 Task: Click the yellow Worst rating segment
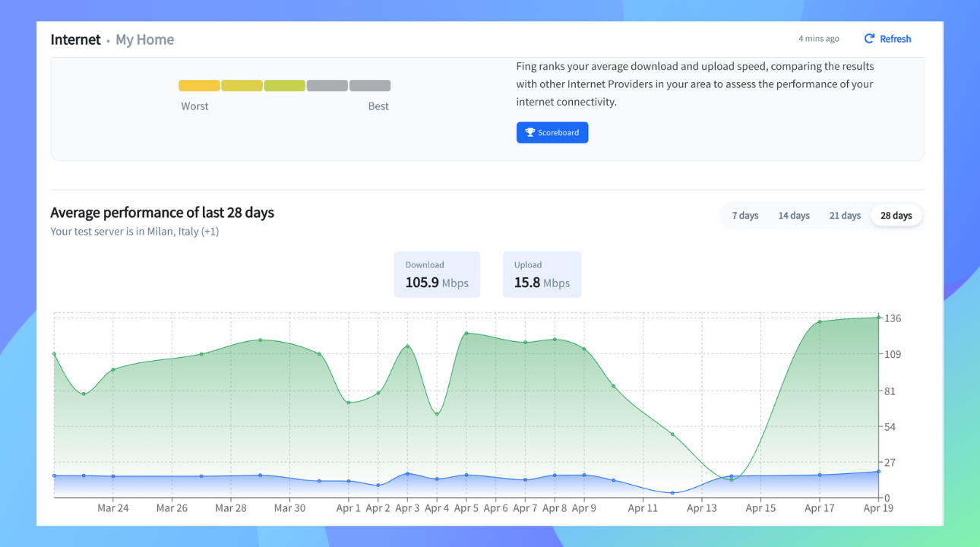pos(199,86)
